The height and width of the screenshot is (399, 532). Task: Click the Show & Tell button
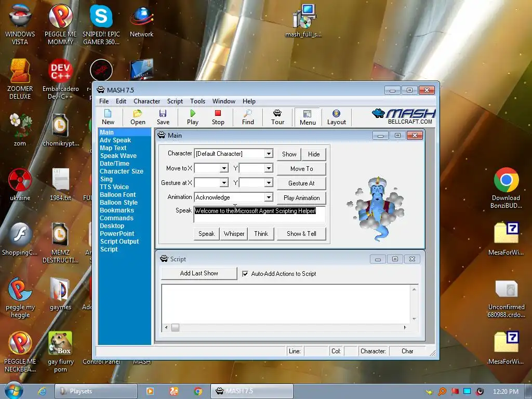coord(302,234)
